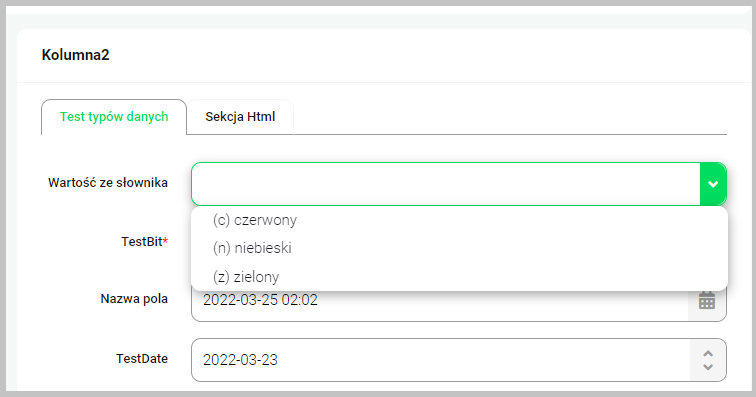This screenshot has width=756, height=397.
Task: Focus the empty Wartość ze słownika combo box
Action: pyautogui.click(x=446, y=184)
